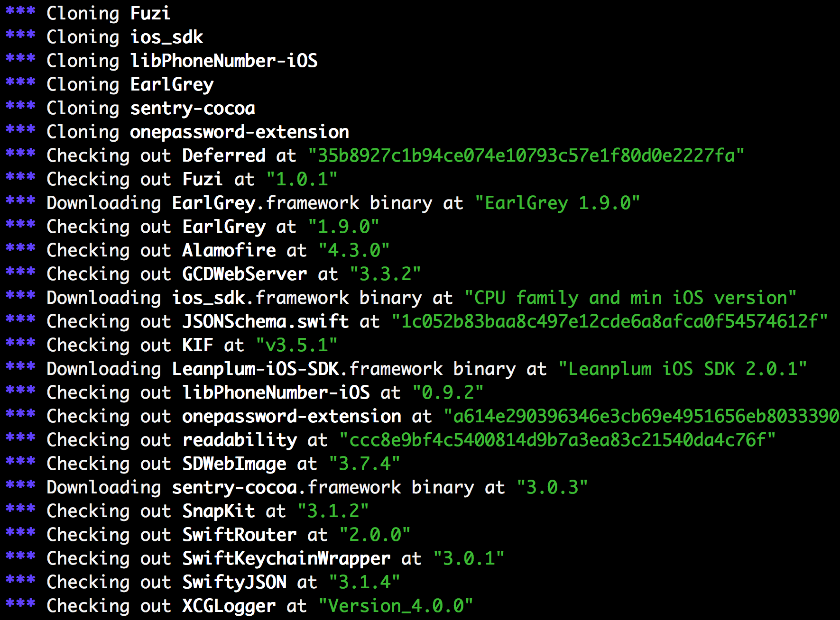Click the onepassword-extension commit hash 'a614e290396...'
840x620 pixels.
[641, 416]
